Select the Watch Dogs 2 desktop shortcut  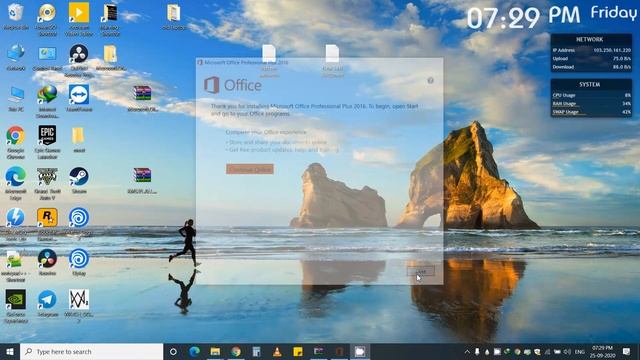point(79,306)
